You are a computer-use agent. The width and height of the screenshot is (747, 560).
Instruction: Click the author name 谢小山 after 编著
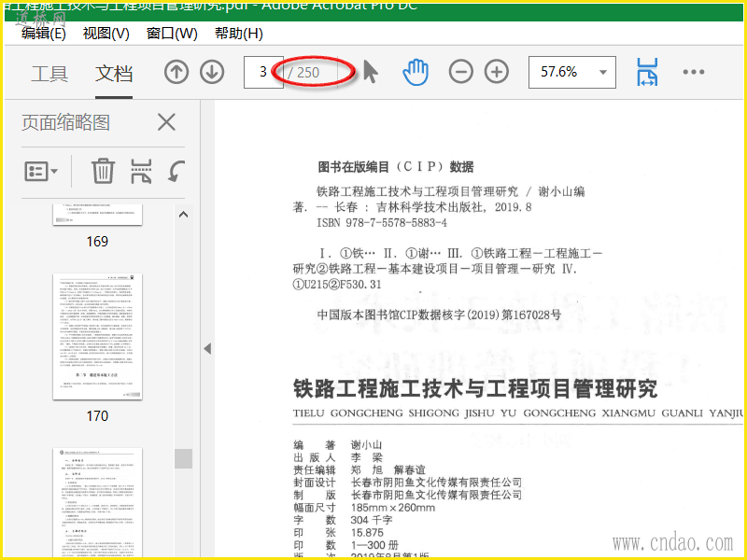tap(366, 445)
